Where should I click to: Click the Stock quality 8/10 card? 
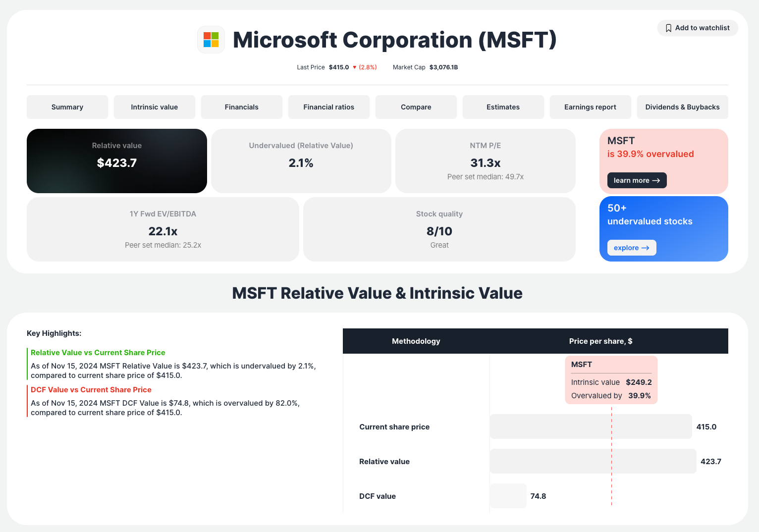tap(439, 229)
